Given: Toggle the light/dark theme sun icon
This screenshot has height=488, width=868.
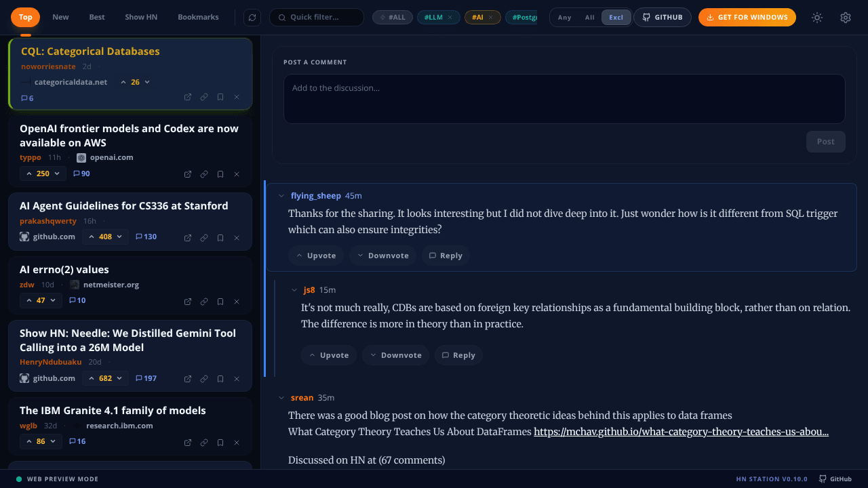Looking at the screenshot, I should tap(817, 18).
